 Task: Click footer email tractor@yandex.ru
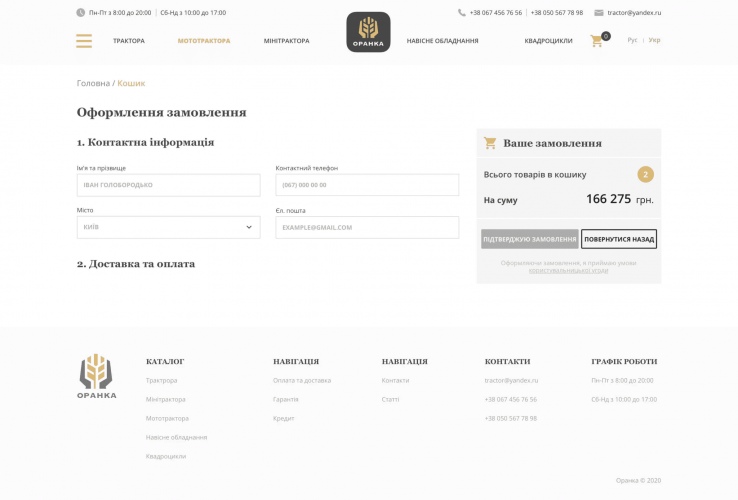[511, 380]
